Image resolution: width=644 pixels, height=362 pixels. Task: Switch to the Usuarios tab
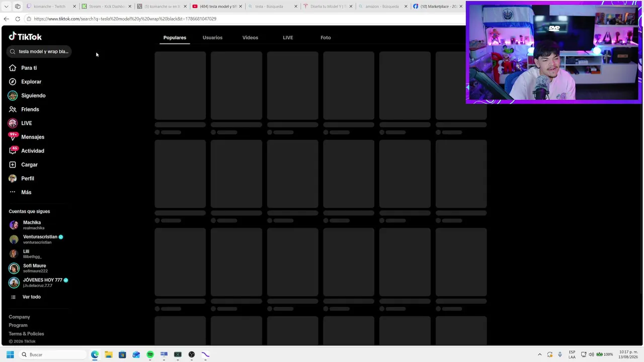coord(212,38)
